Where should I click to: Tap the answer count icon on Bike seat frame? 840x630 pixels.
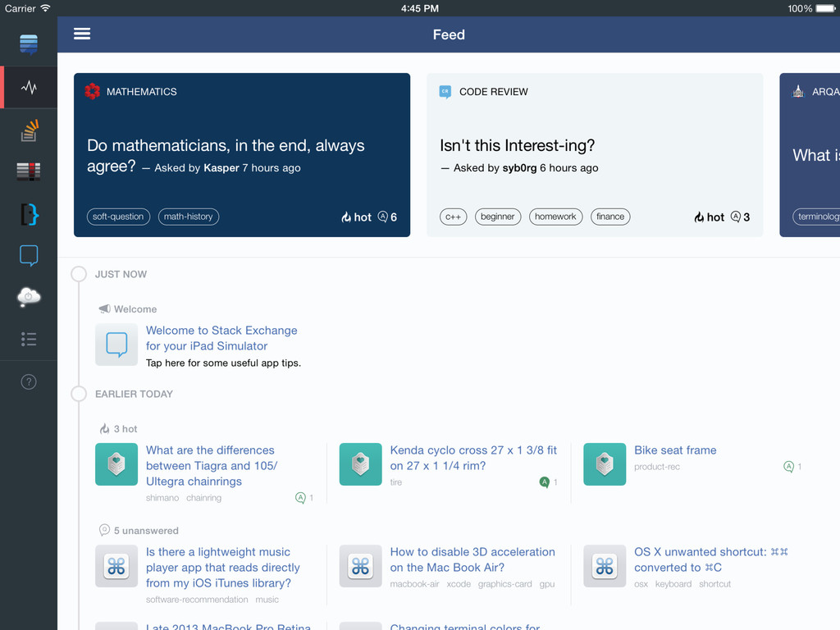tap(788, 467)
